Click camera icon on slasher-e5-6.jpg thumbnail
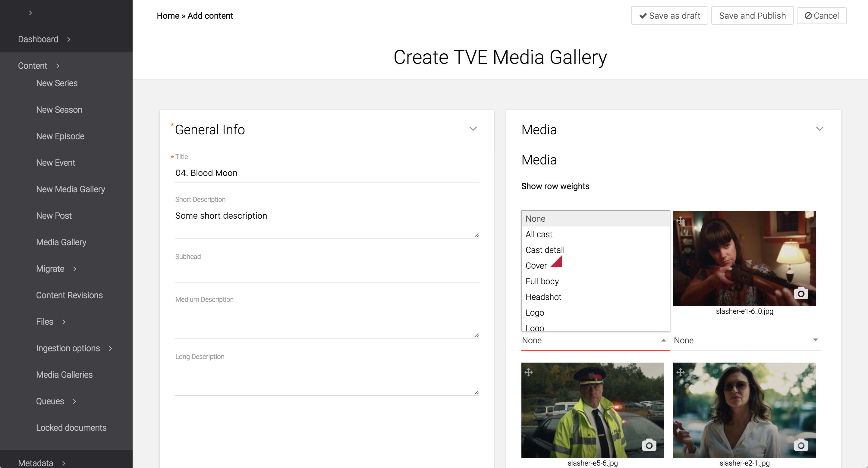This screenshot has width=868, height=468. click(x=649, y=445)
